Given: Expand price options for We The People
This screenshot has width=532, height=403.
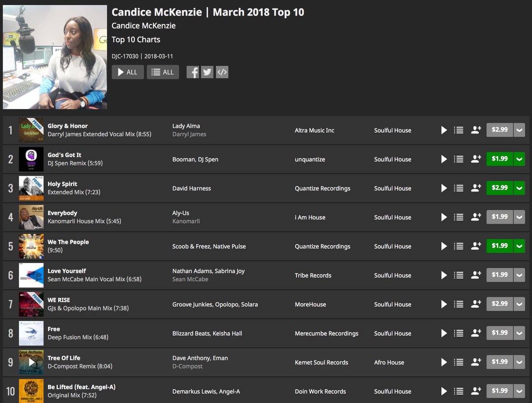Looking at the screenshot, I should 519,246.
